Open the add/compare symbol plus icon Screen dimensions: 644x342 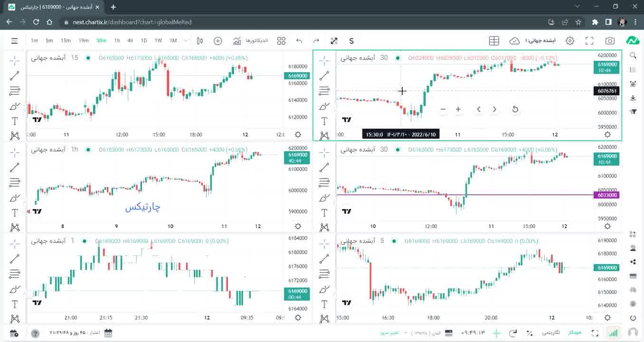point(218,41)
